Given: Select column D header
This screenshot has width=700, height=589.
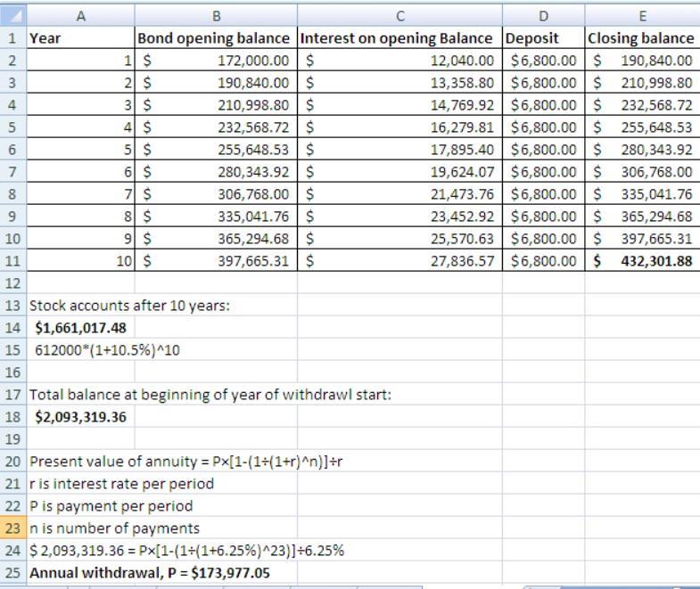Looking at the screenshot, I should [x=544, y=14].
